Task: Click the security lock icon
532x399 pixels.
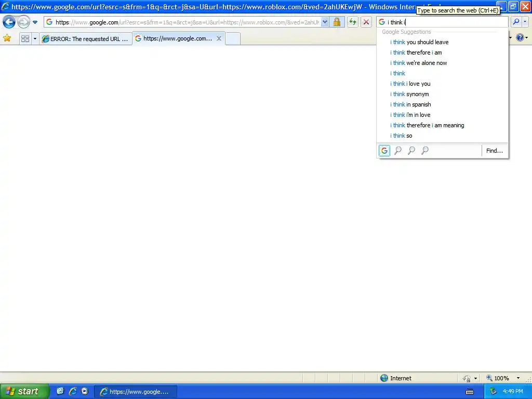Action: (x=337, y=22)
